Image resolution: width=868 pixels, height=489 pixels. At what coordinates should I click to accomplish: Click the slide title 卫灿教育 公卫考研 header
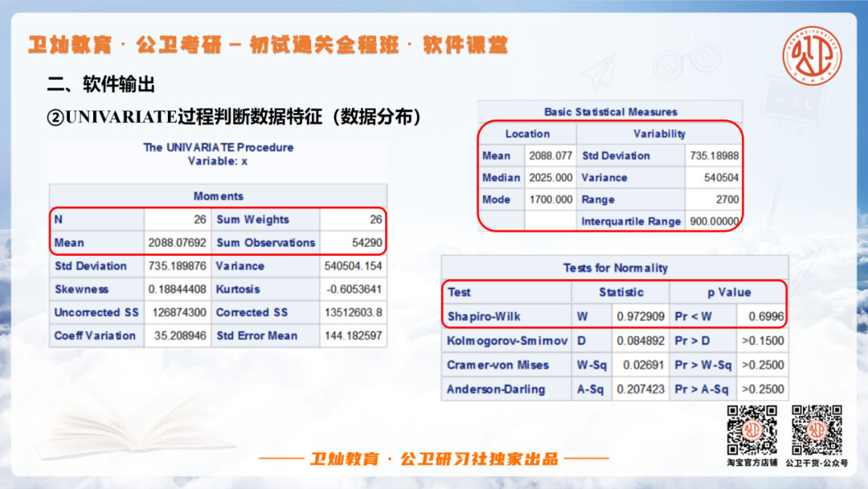(x=268, y=45)
